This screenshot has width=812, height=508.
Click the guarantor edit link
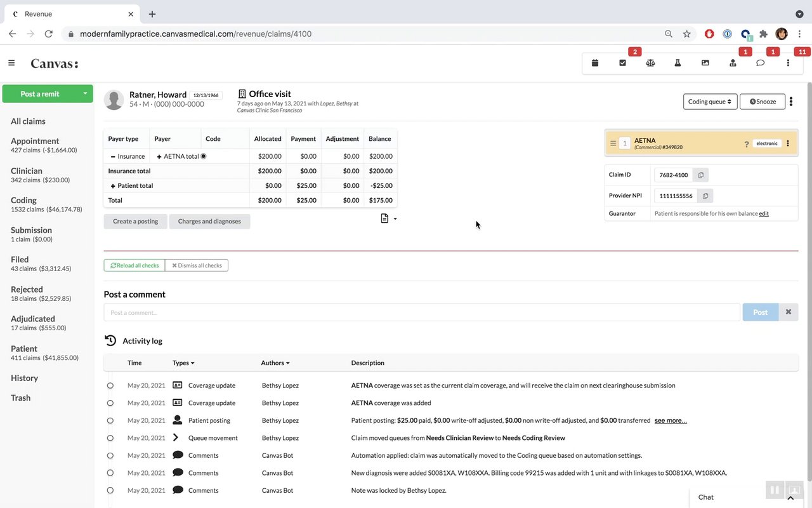tap(764, 214)
